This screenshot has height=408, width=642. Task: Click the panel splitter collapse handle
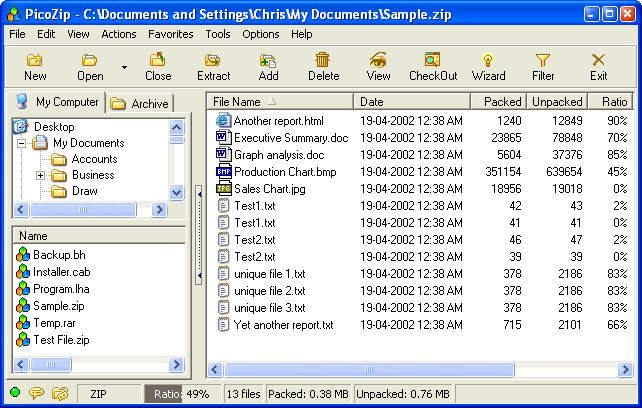199,234
